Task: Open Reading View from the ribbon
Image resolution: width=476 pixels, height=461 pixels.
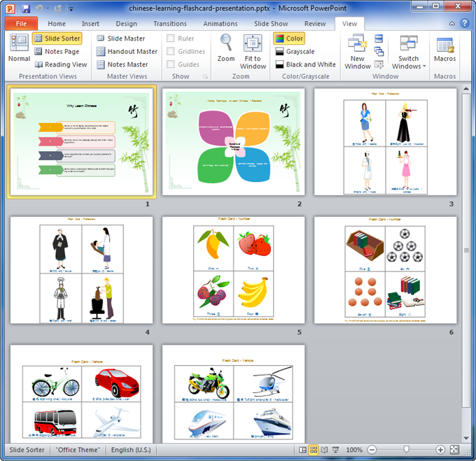Action: 61,64
